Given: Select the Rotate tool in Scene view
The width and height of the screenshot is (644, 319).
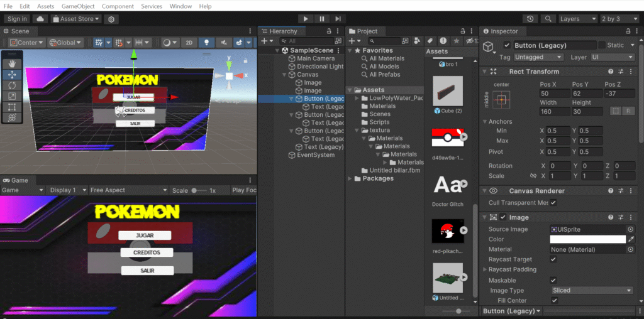Looking at the screenshot, I should 13,85.
